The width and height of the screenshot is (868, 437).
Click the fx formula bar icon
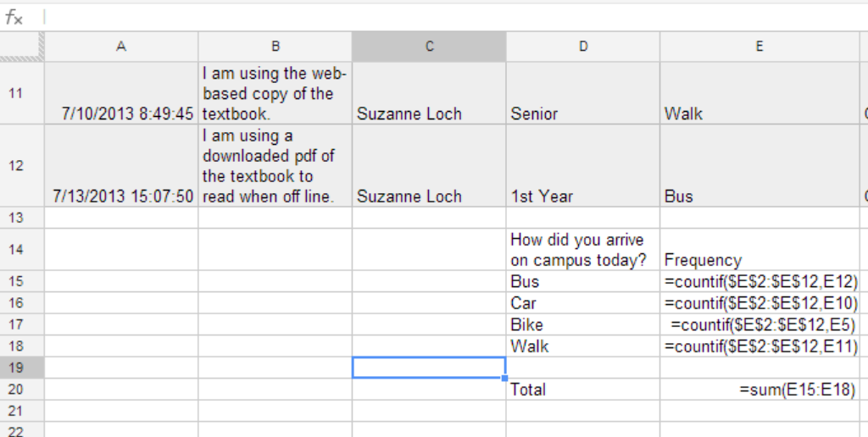point(14,18)
